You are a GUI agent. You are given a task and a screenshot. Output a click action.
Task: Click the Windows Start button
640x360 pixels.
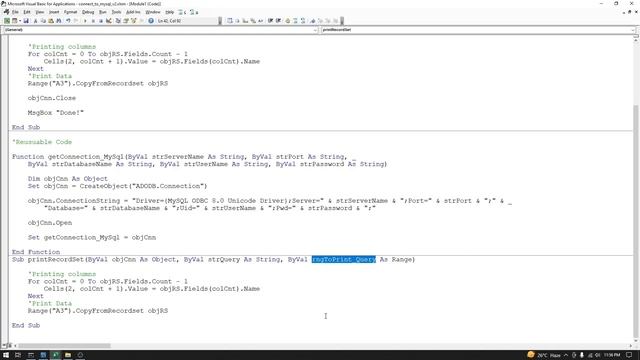click(6, 355)
